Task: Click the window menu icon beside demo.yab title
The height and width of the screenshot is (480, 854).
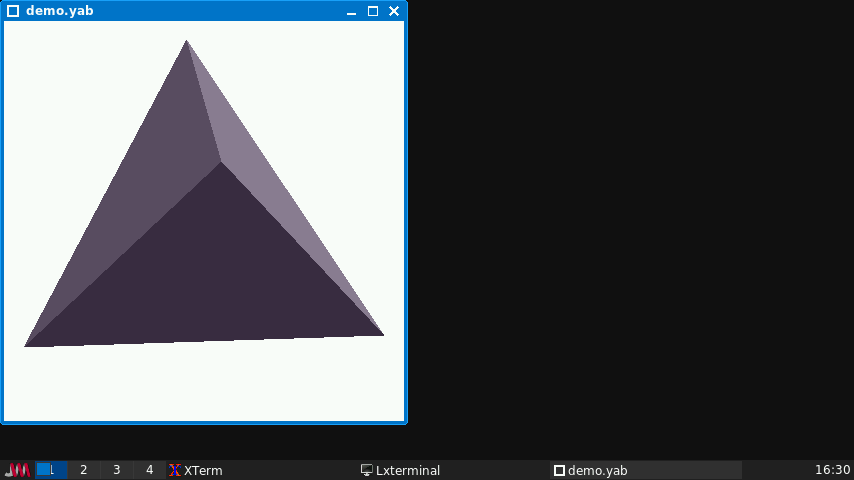Action: coord(13,11)
